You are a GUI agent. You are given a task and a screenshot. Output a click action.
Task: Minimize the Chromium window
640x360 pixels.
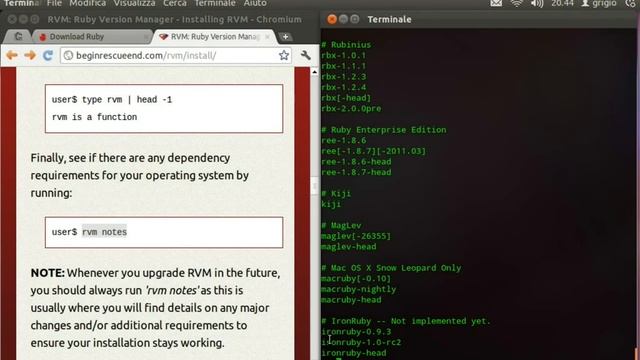[23, 19]
